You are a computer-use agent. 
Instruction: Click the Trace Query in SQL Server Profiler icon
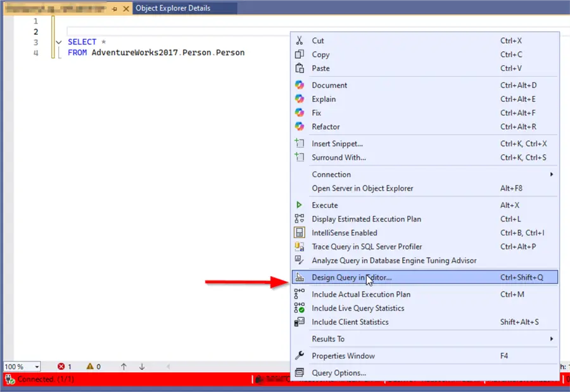300,247
